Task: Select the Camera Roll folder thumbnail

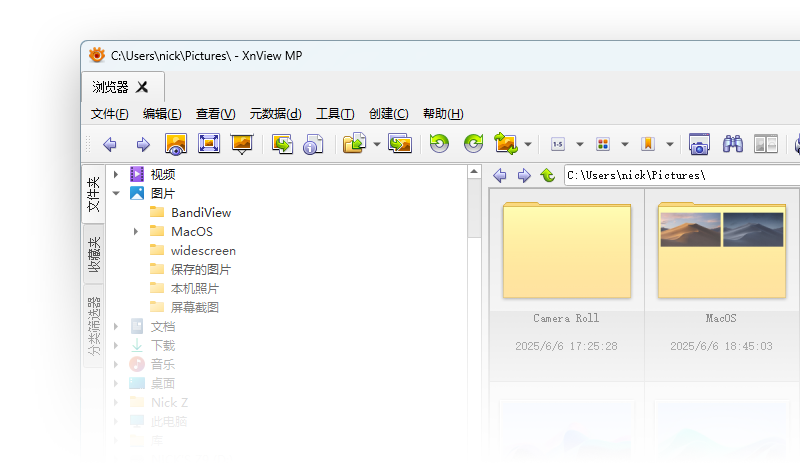Action: (x=566, y=250)
